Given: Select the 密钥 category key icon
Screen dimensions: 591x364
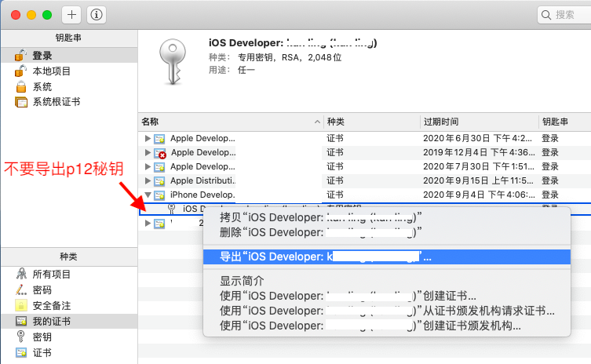Looking at the screenshot, I should [x=21, y=337].
